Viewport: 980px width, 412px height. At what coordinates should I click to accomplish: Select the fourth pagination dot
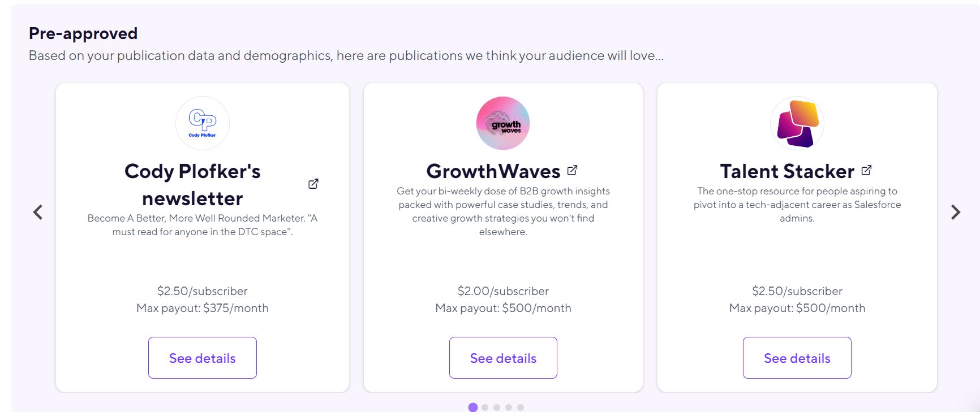[x=509, y=407]
